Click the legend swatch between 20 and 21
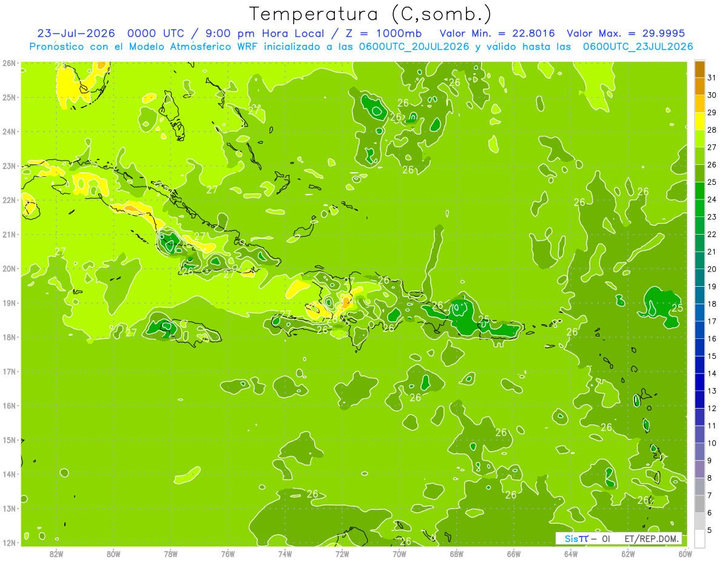728x562 pixels. 699,260
